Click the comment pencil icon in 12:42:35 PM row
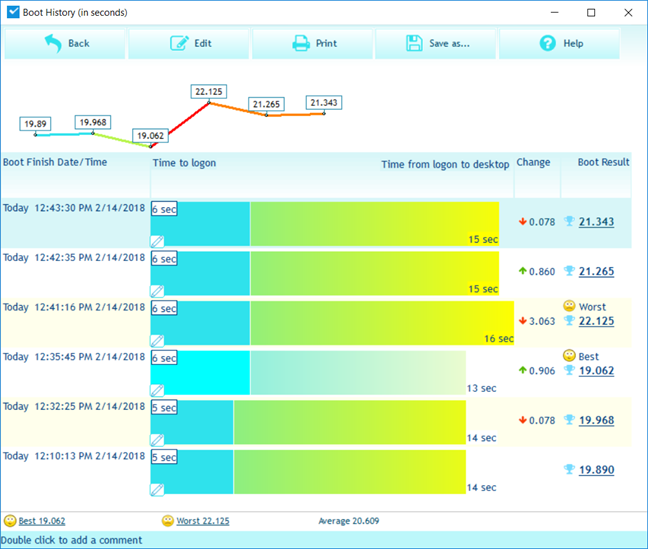 coord(157,291)
